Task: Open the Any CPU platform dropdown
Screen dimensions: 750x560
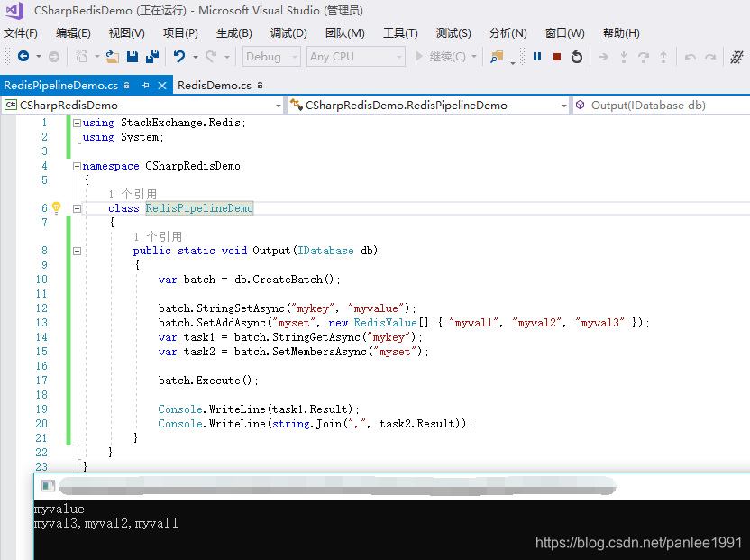Action: 355,57
